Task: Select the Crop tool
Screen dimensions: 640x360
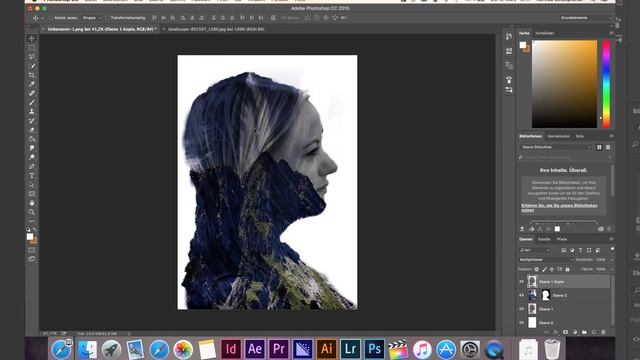Action: click(32, 75)
